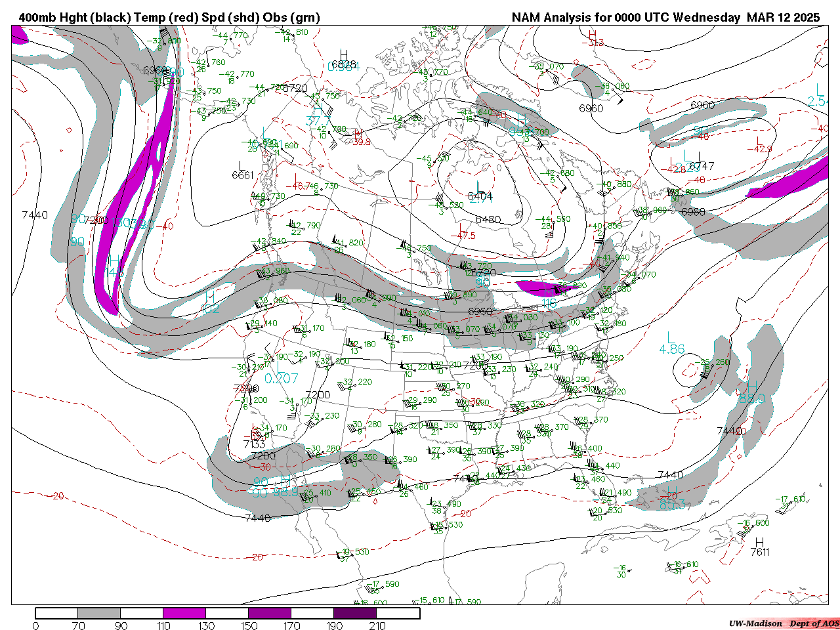This screenshot has width=840, height=630.
Task: Select the L 7133 low marker
Action: 254,439
